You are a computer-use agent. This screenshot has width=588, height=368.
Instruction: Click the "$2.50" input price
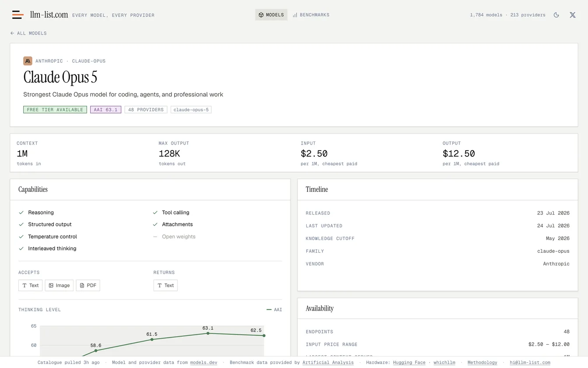pyautogui.click(x=314, y=154)
